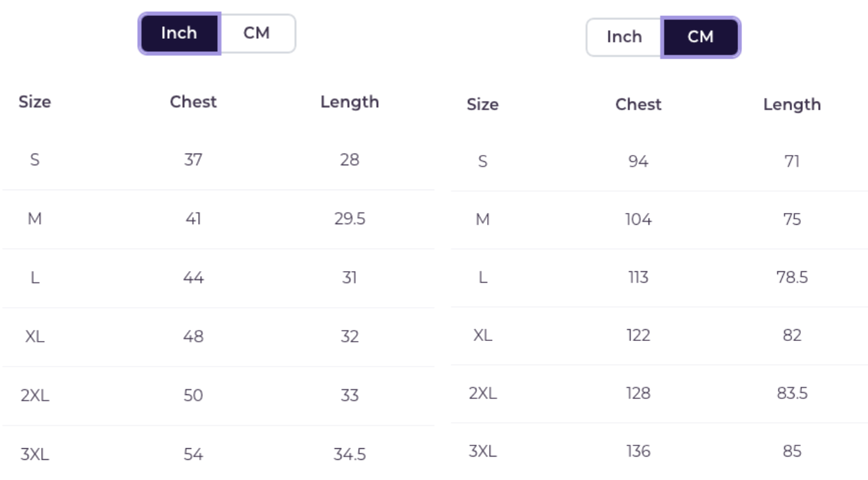Image resolution: width=868 pixels, height=480 pixels.
Task: Click the highlighted CM toggle button
Action: (x=700, y=37)
